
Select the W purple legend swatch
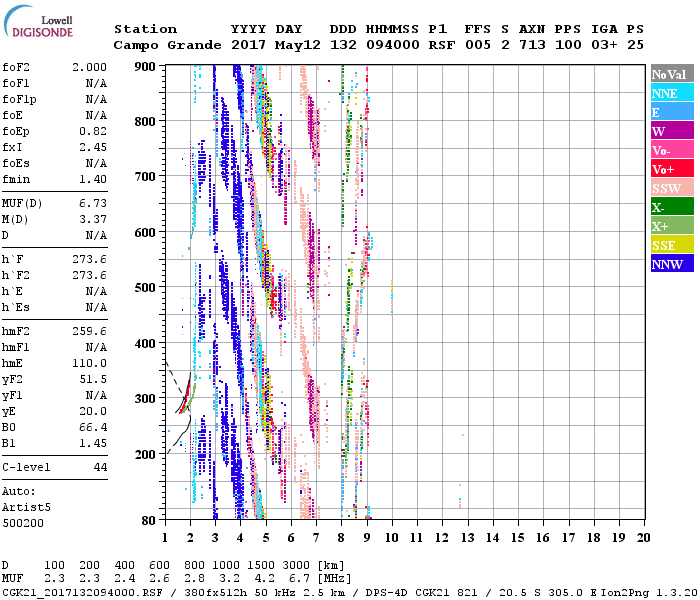click(x=672, y=131)
